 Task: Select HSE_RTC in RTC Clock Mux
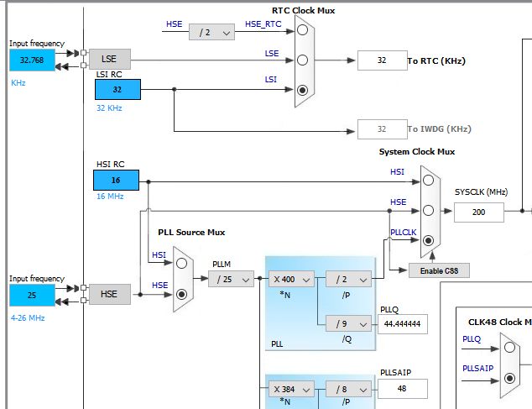click(302, 30)
